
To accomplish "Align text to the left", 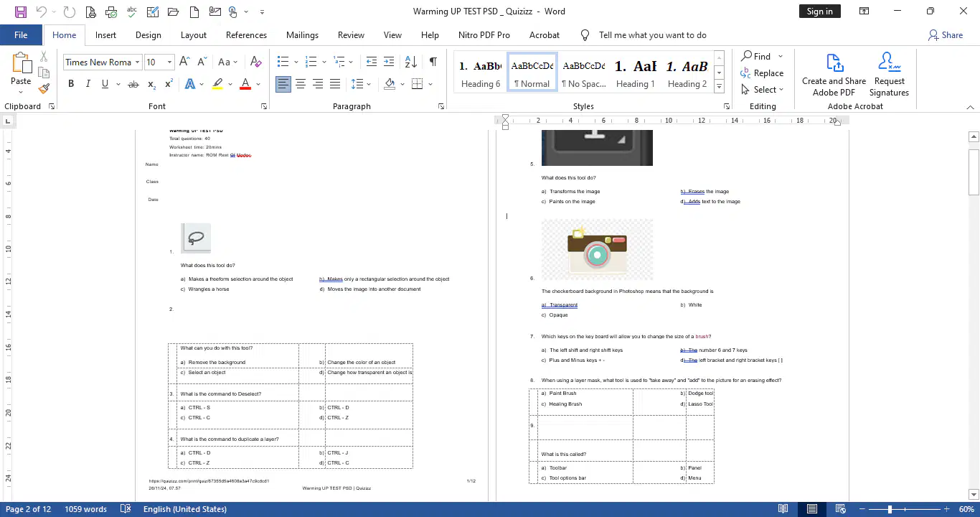I will click(283, 84).
